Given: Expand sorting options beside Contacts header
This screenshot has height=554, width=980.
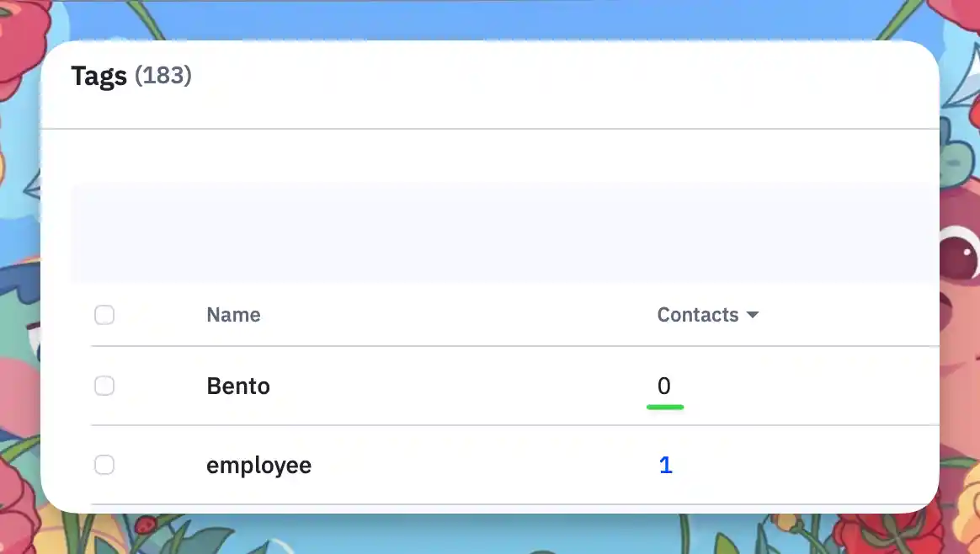Looking at the screenshot, I should click(752, 315).
